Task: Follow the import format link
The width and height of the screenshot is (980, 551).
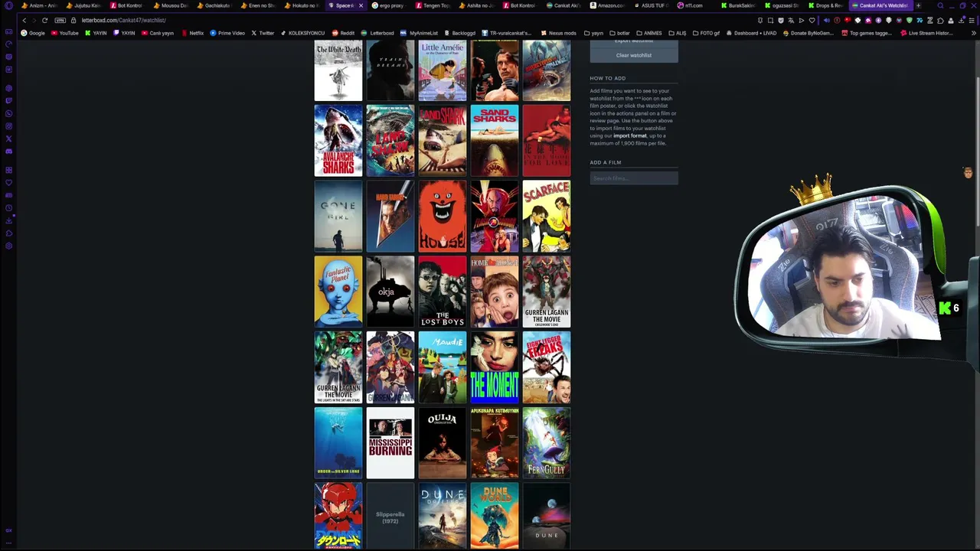Action: tap(630, 135)
